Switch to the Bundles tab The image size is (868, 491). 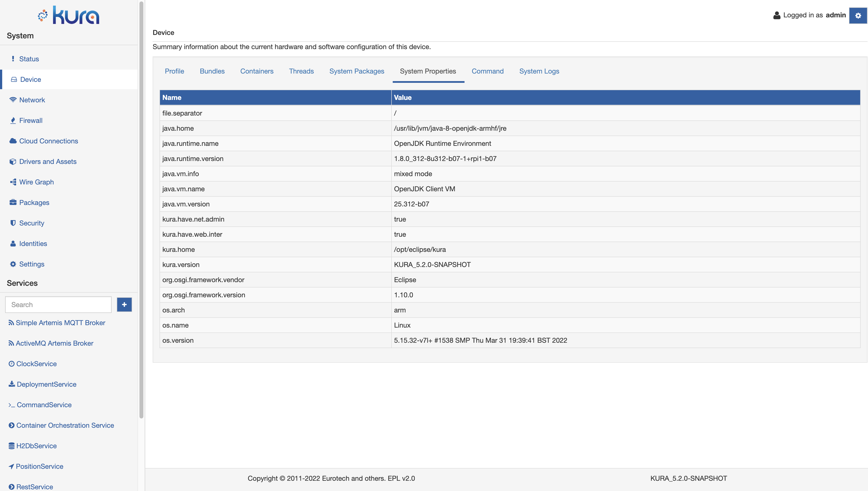[x=212, y=71]
